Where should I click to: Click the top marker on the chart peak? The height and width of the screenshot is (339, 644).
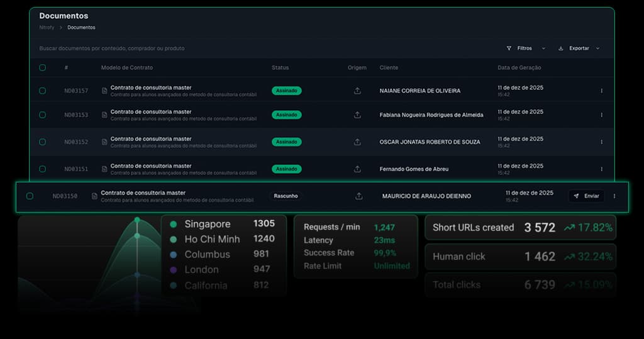(137, 220)
